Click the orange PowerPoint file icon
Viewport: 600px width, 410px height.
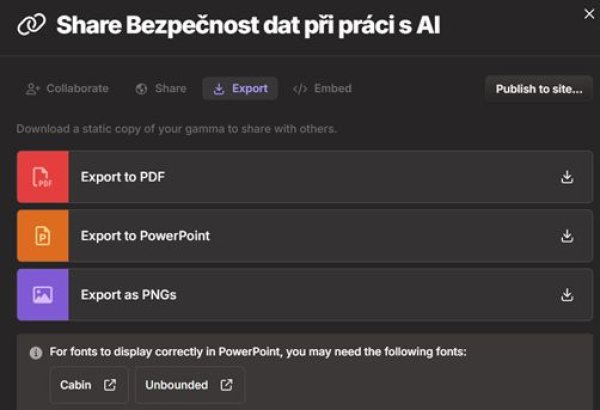(42, 236)
